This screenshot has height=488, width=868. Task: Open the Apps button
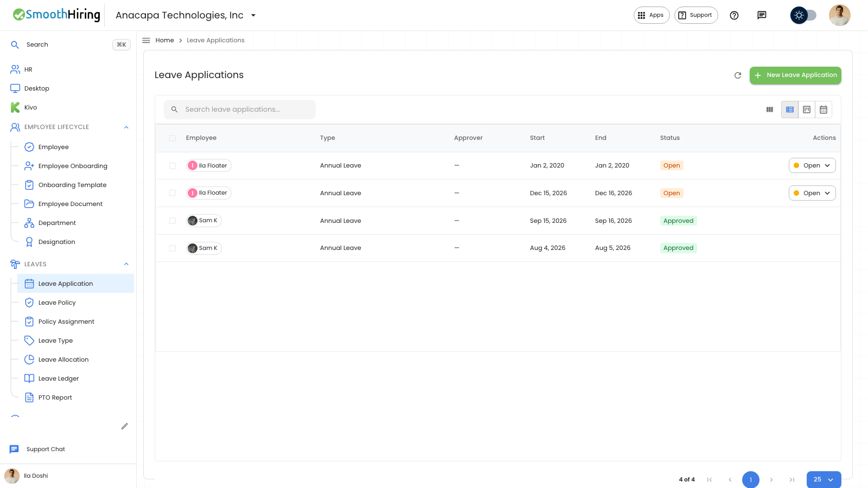click(652, 15)
